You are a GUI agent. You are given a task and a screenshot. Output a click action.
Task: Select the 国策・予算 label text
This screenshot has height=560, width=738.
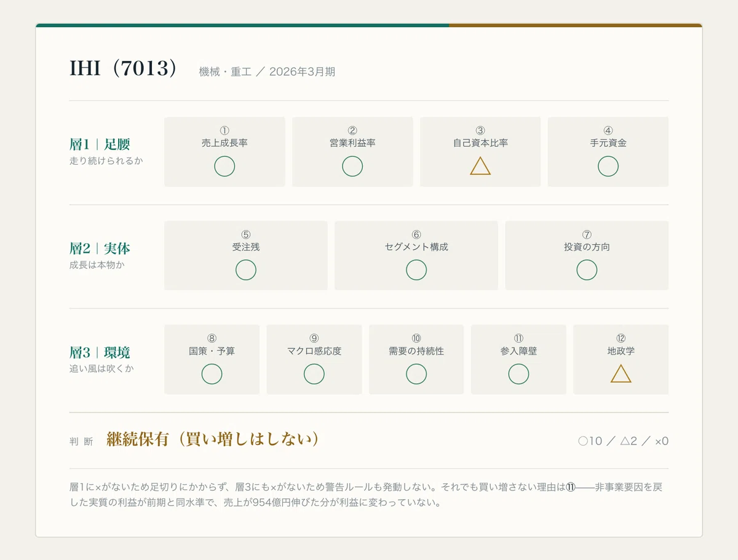pos(212,351)
